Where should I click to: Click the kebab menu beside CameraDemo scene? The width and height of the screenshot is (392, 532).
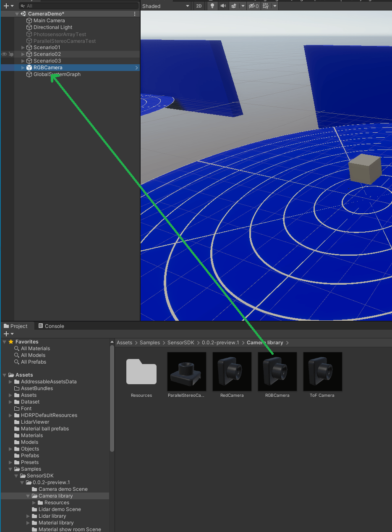(134, 13)
